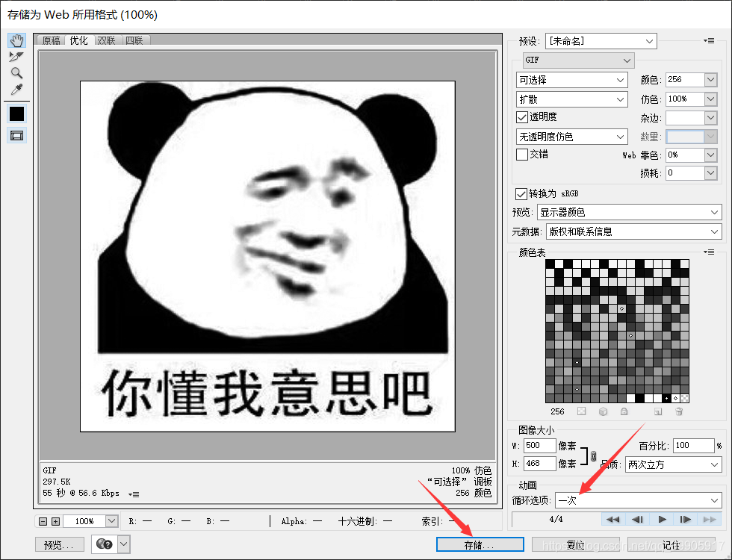
Task: Open the 仿色 100% dropdown arrow
Action: tap(710, 99)
